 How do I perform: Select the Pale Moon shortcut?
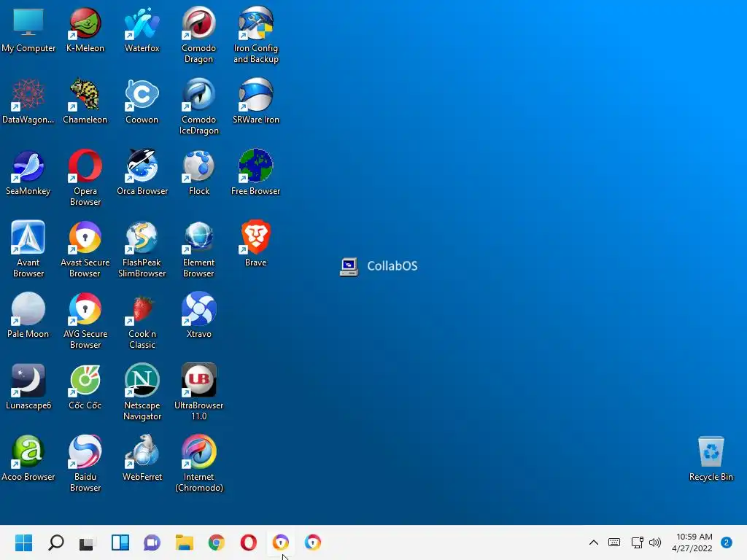click(28, 315)
